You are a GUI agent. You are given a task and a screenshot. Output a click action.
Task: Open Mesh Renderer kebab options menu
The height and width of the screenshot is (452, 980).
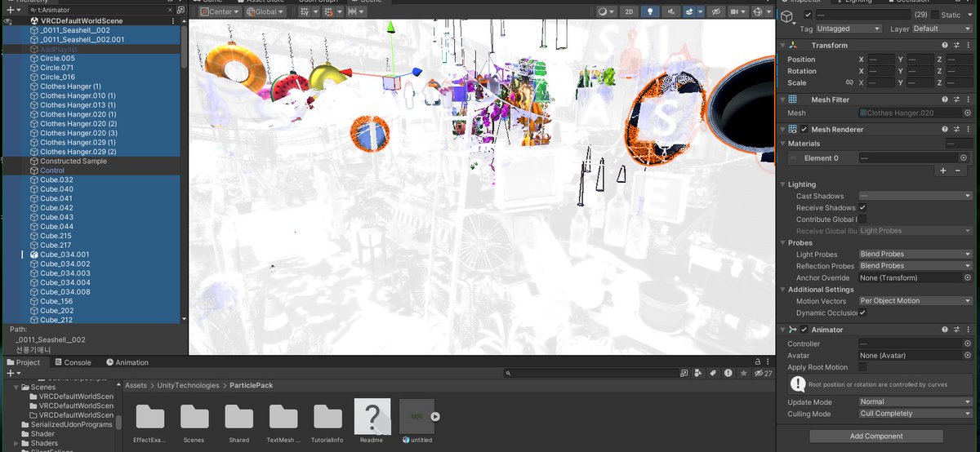pos(969,130)
